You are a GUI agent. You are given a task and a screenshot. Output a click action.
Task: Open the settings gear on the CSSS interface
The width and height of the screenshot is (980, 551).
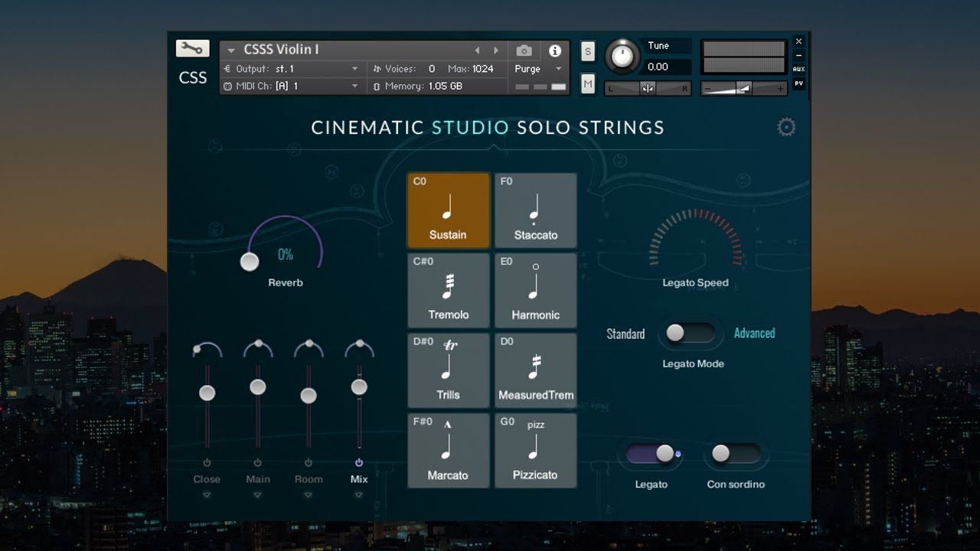tap(786, 128)
